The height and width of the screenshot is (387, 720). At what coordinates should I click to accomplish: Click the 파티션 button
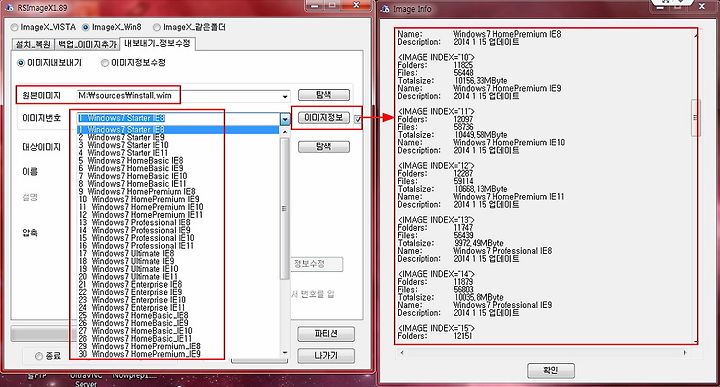(x=326, y=334)
